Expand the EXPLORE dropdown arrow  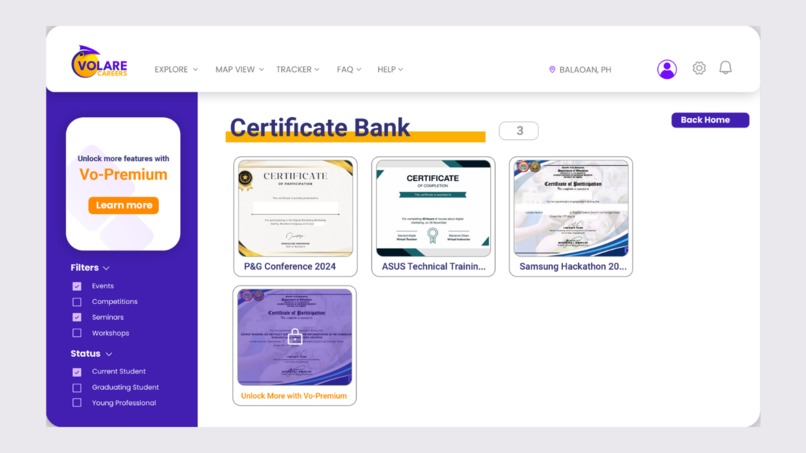pos(195,69)
